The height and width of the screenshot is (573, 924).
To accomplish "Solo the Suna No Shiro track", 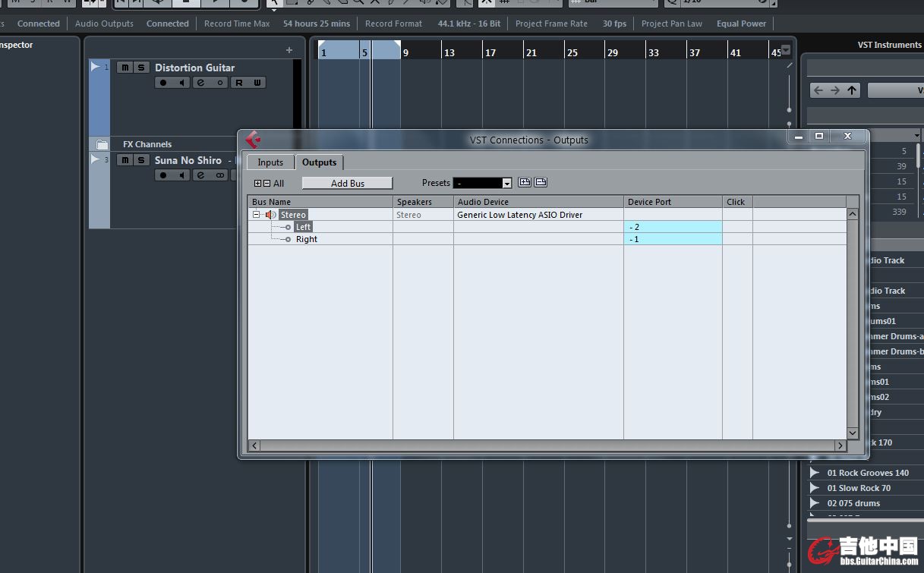I will coord(141,160).
